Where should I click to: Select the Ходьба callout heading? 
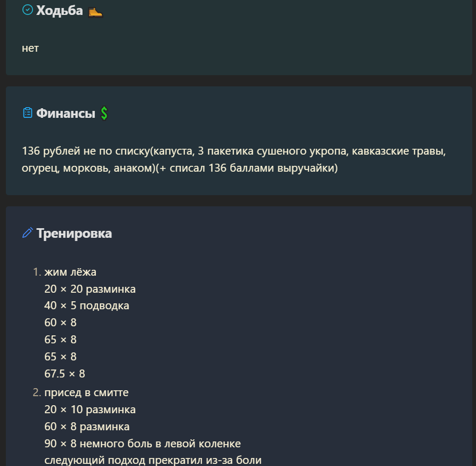(60, 11)
